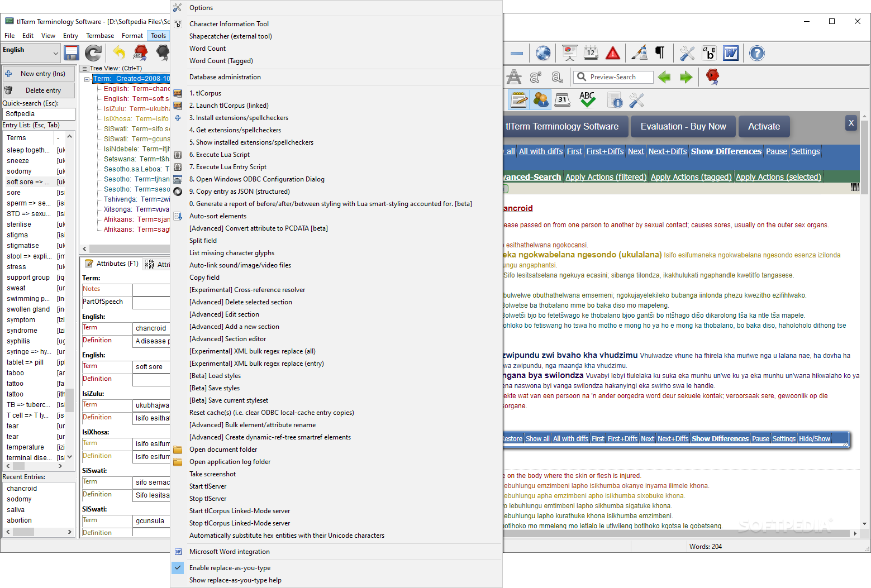Screen dimensions: 871x588
Task: Open the English language dropdown
Action: (31, 53)
